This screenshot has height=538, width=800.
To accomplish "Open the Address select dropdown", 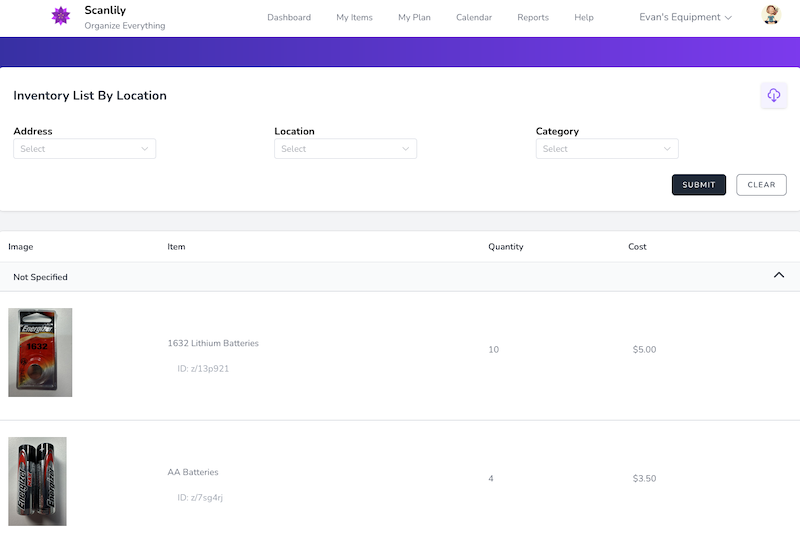I will point(84,149).
